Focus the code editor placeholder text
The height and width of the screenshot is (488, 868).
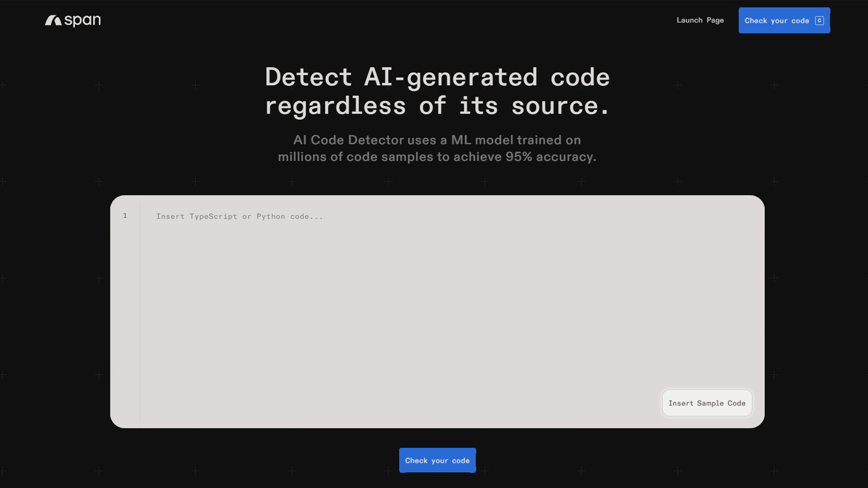[239, 216]
